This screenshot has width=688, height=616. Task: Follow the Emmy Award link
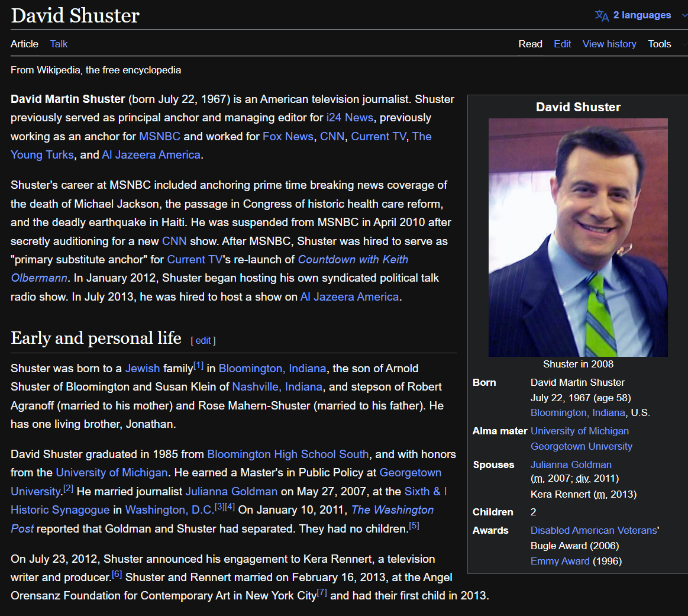(560, 561)
